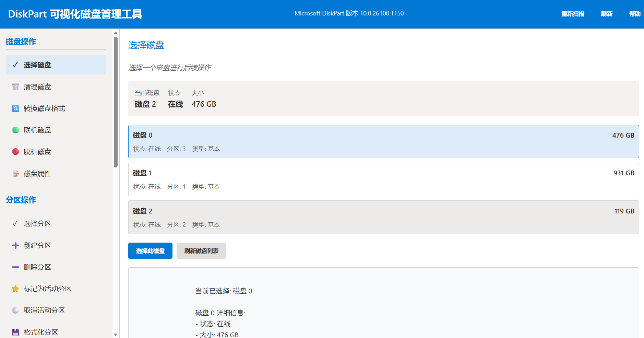The height and width of the screenshot is (338, 644).
Task: Select the 磁盘 2 card (119 GB)
Action: click(383, 217)
